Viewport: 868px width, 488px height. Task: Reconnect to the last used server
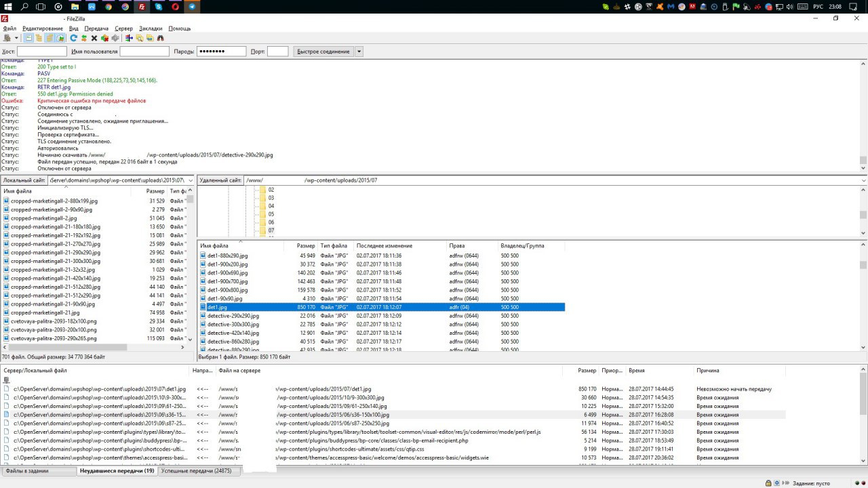pos(115,38)
